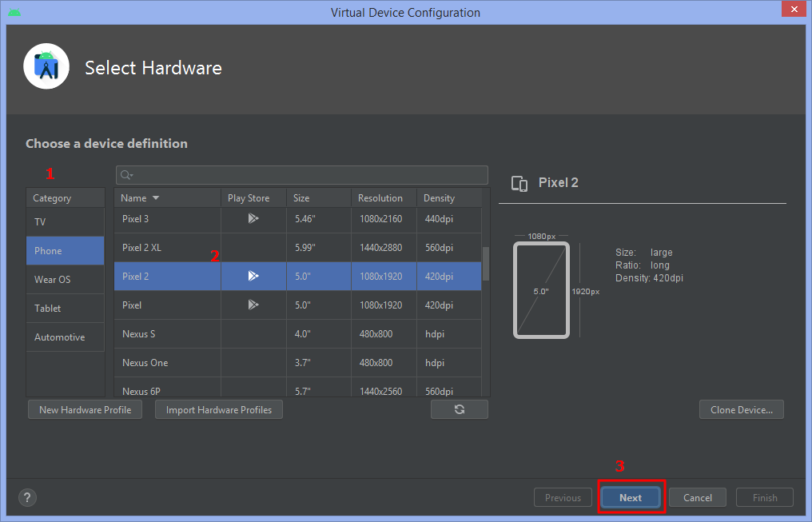Select the Tablet category
The height and width of the screenshot is (522, 812).
coord(66,308)
